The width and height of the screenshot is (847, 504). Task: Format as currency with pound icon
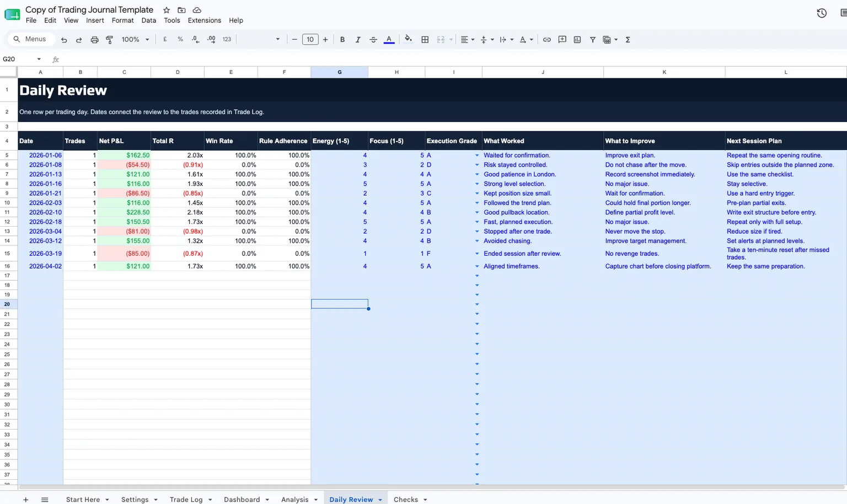click(x=165, y=40)
